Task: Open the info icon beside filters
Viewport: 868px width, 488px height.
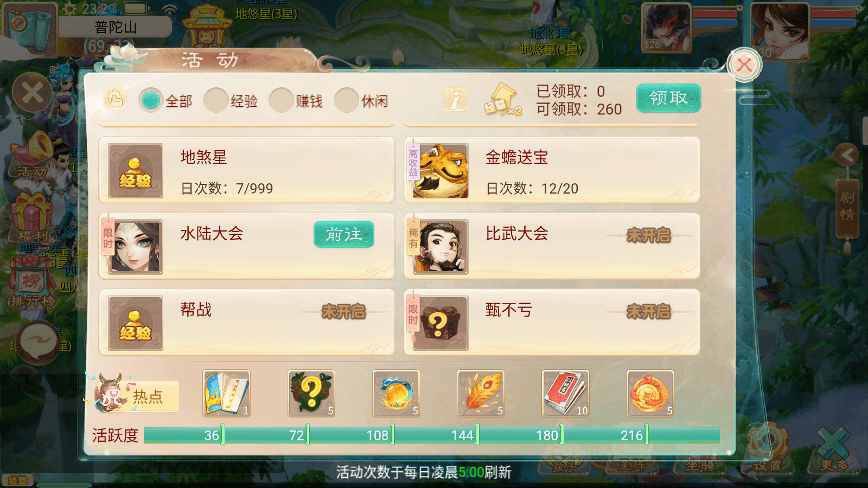Action: pos(455,99)
